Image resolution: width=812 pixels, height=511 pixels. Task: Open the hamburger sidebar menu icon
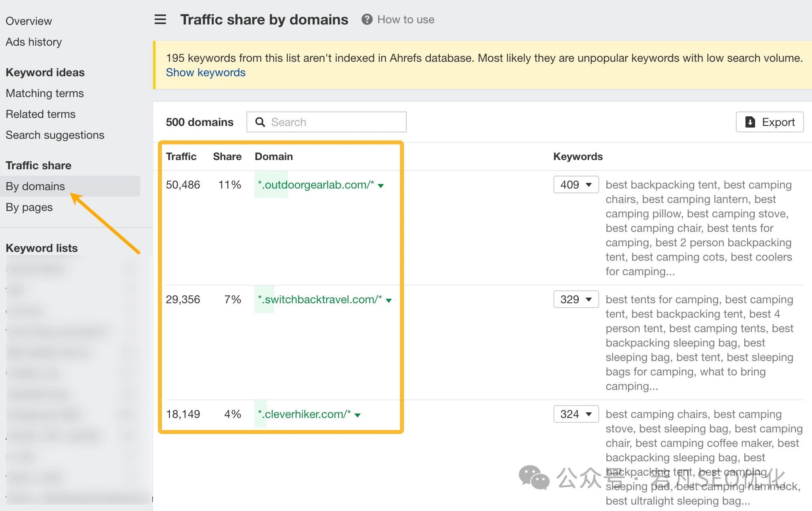pos(160,19)
